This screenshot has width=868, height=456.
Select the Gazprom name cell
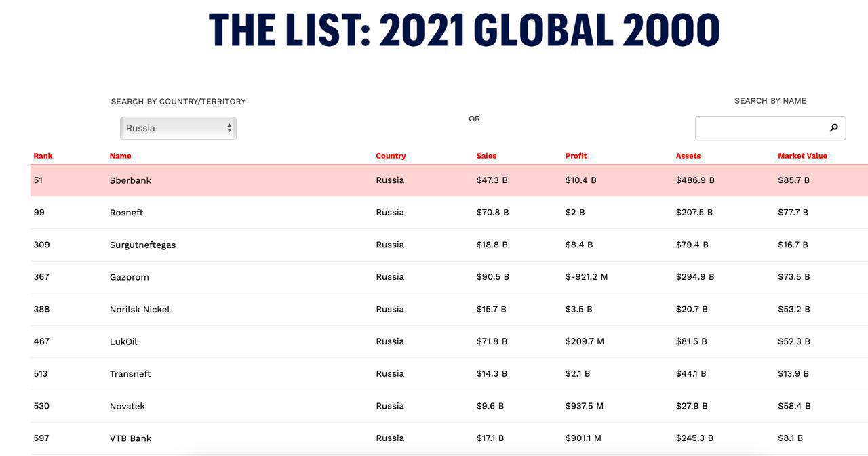(x=129, y=277)
